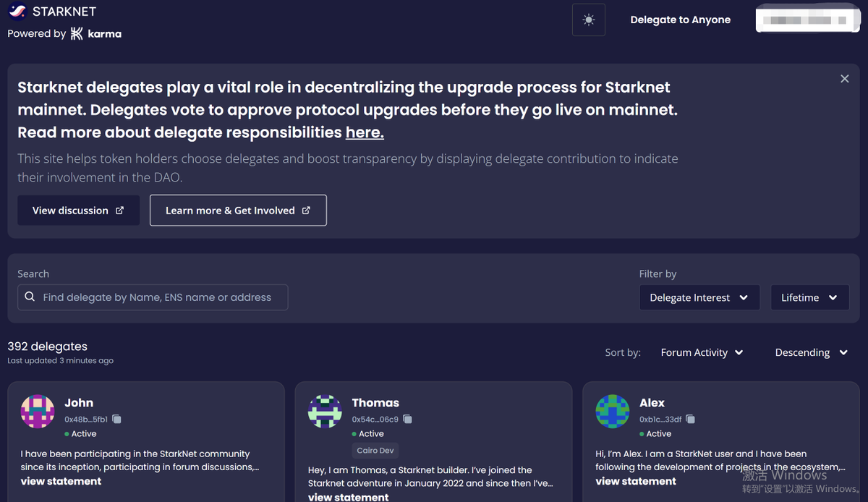
Task: Open Delegate to Anyone
Action: 680,20
